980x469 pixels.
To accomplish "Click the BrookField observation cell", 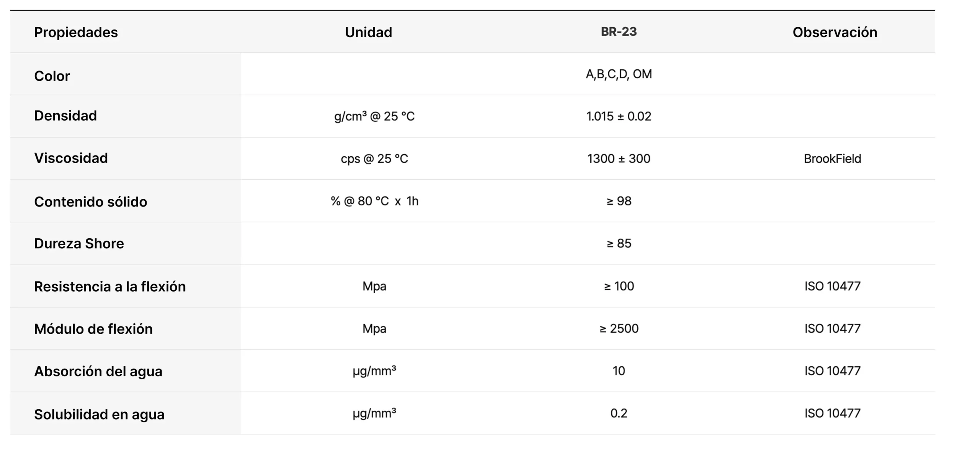I will click(x=832, y=159).
